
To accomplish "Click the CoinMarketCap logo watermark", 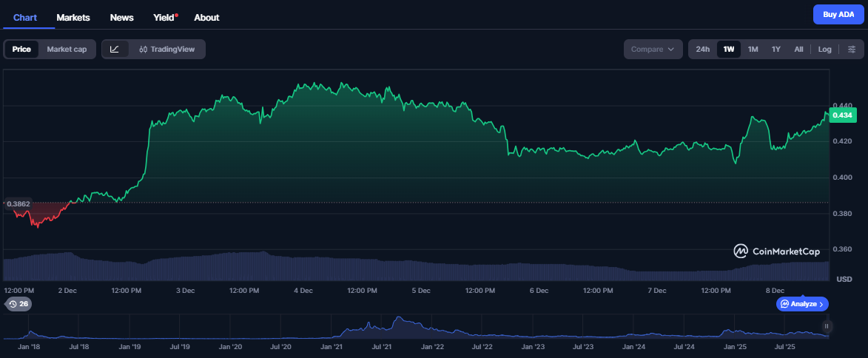I will (776, 251).
